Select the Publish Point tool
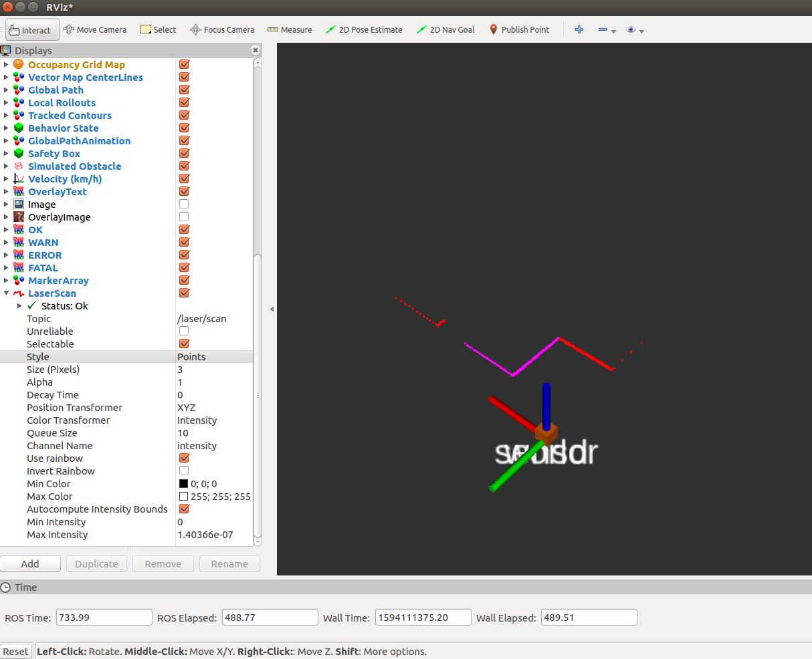The height and width of the screenshot is (659, 812). point(519,30)
